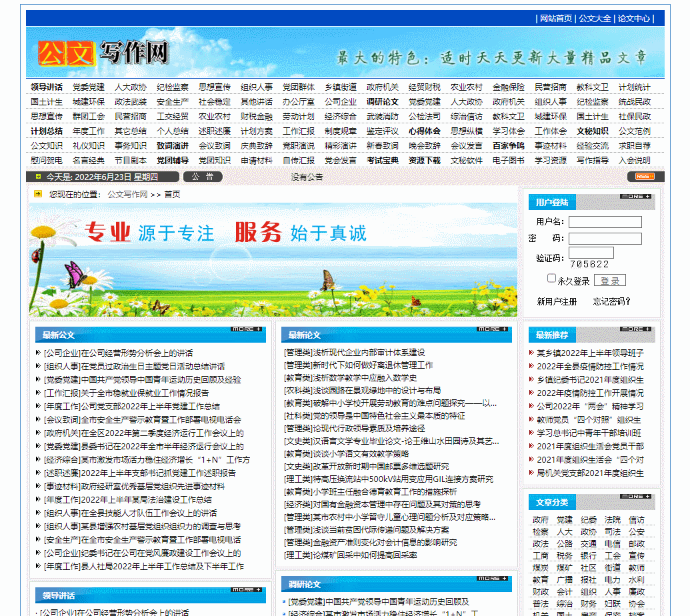Click the 登录 button
This screenshot has width=690, height=616.
(x=610, y=280)
